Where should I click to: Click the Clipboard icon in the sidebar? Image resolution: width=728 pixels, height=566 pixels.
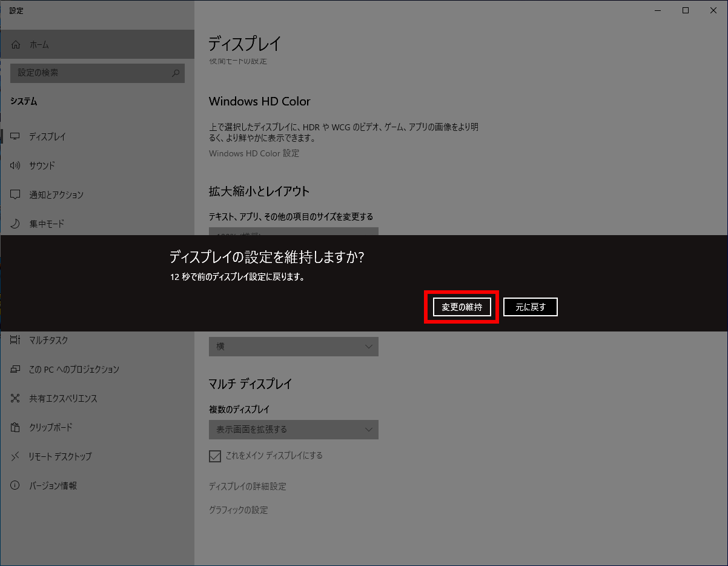tap(16, 428)
